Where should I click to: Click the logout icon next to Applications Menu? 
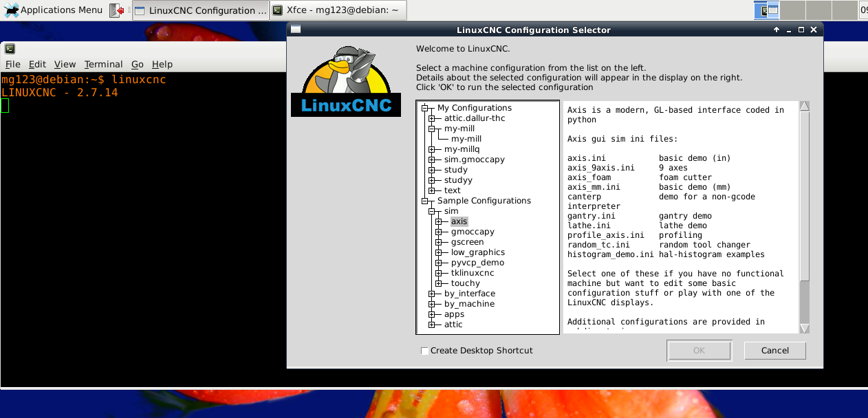point(118,10)
